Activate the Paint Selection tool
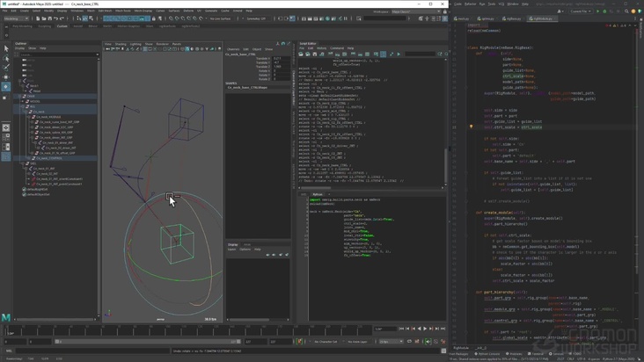Viewport: 644px width, 362px height. click(x=6, y=68)
